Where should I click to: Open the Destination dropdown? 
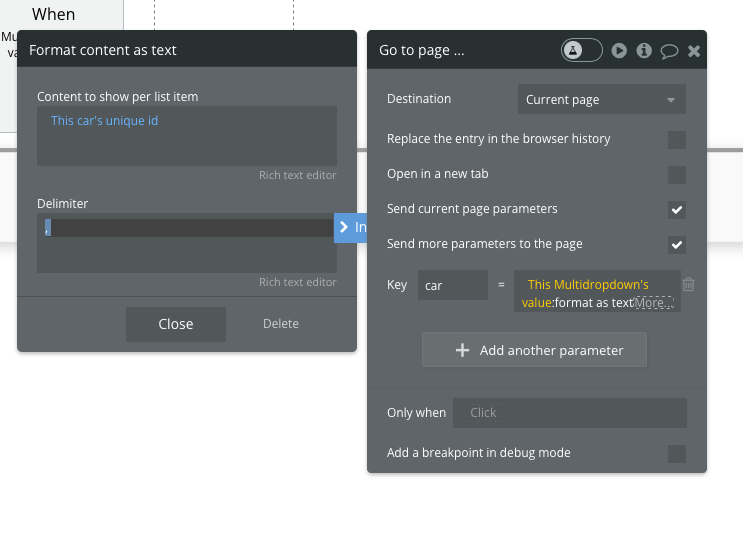[601, 100]
